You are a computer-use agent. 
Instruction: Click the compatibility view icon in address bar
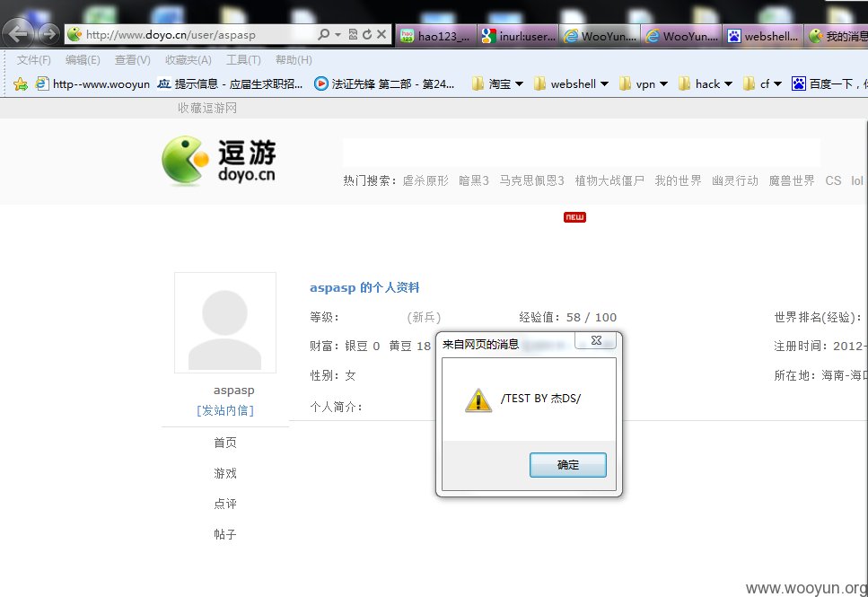[x=353, y=34]
